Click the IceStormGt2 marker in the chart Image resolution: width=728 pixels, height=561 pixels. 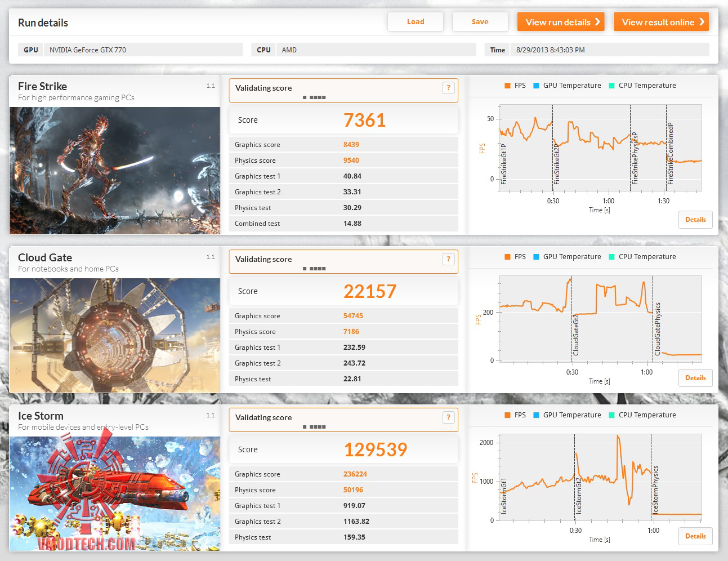coord(578,495)
